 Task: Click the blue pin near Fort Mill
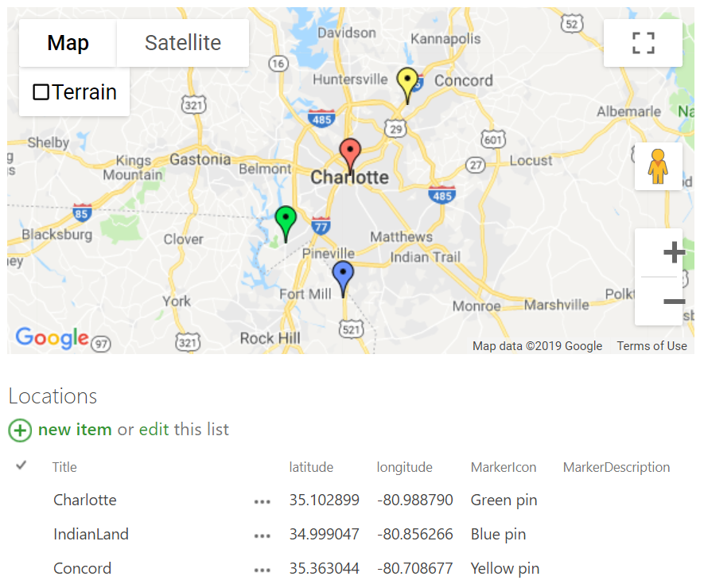click(x=343, y=275)
